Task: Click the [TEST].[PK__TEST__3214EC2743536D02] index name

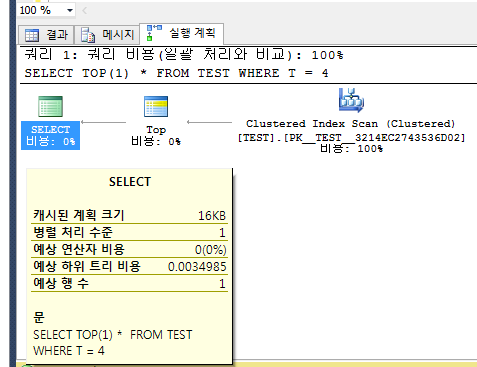Action: (351, 138)
